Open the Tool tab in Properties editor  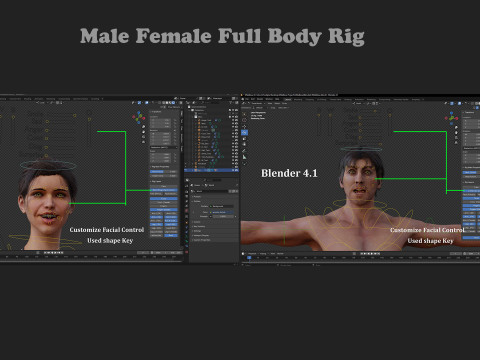point(186,186)
